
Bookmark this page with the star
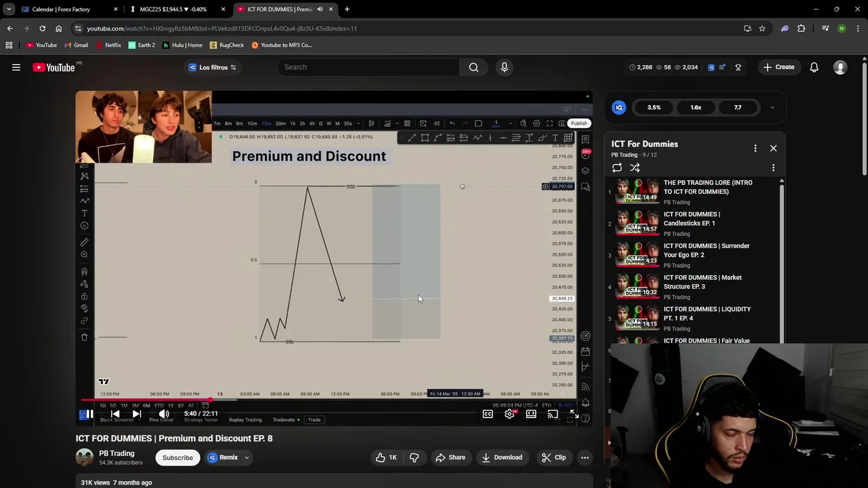click(x=762, y=28)
